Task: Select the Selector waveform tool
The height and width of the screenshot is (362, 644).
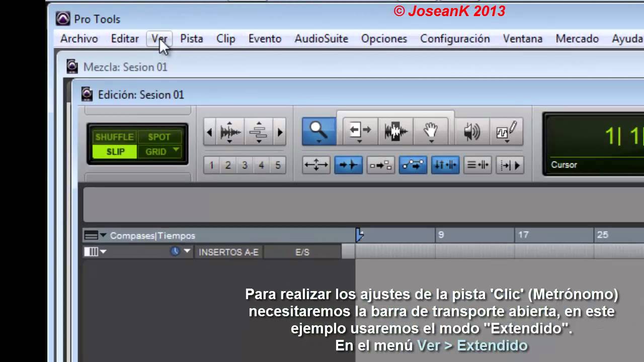Action: click(x=395, y=132)
